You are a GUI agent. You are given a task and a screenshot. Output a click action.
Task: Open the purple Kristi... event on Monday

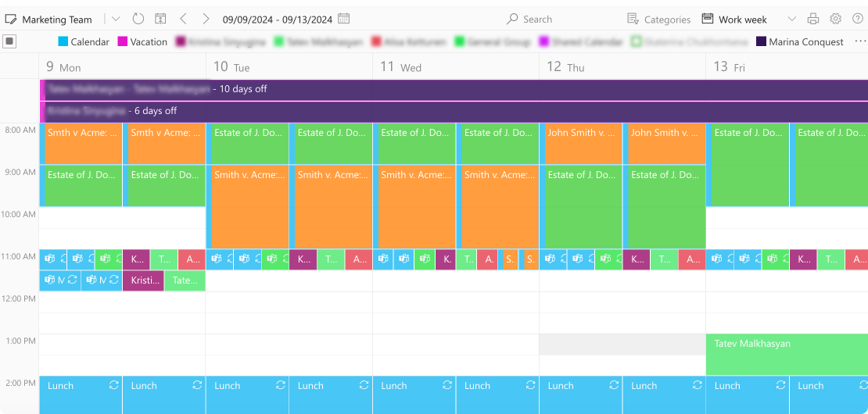tap(143, 280)
